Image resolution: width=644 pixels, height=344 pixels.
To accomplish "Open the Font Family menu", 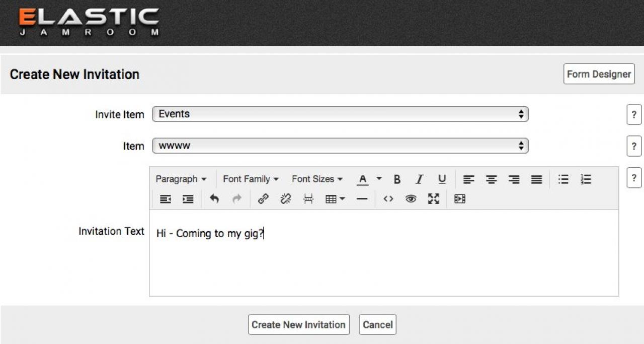I will 251,179.
